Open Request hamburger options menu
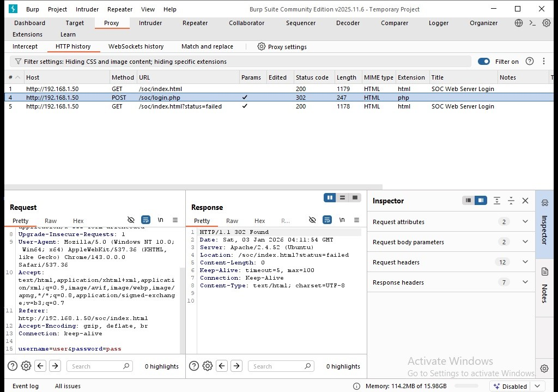 point(175,220)
